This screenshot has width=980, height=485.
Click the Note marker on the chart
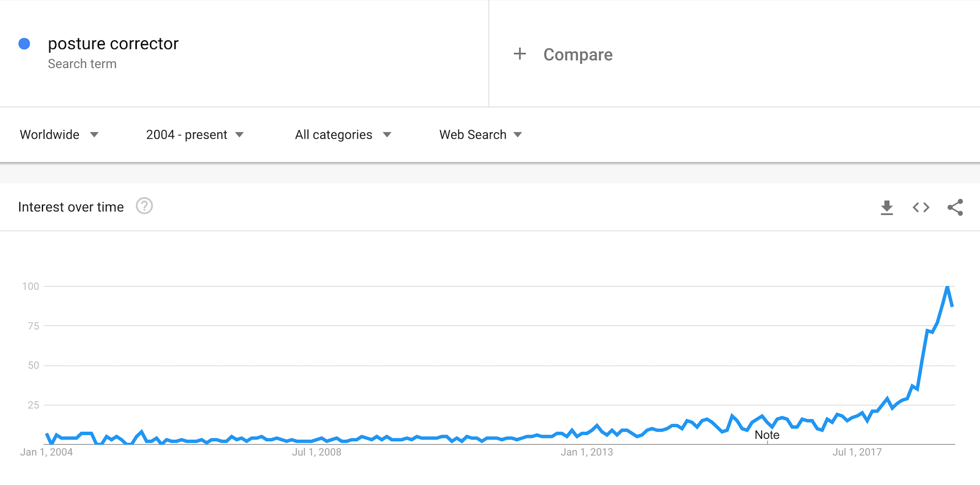(767, 435)
